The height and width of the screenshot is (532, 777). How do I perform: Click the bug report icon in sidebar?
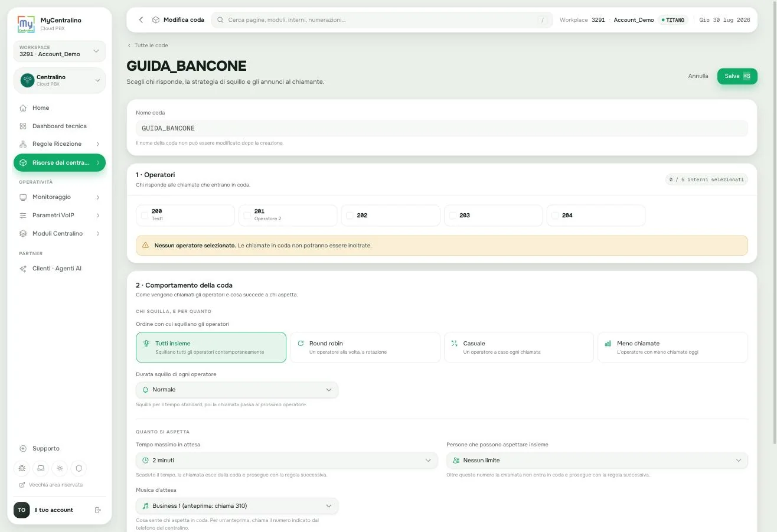pyautogui.click(x=22, y=468)
